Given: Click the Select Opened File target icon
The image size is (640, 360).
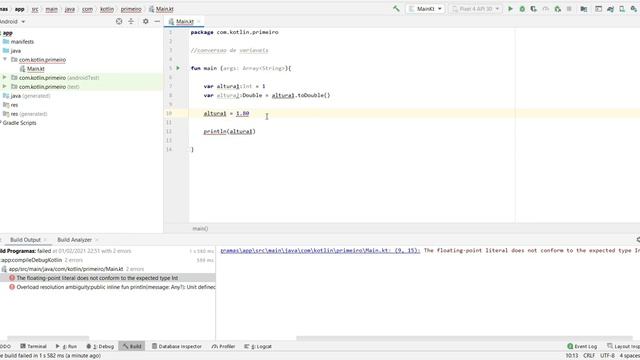Looking at the screenshot, I should pos(119,21).
